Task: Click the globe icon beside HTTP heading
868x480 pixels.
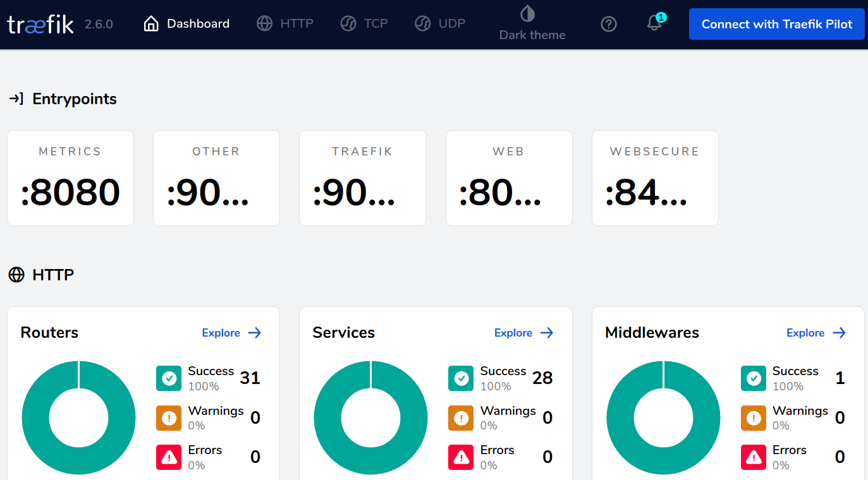Action: 16,275
